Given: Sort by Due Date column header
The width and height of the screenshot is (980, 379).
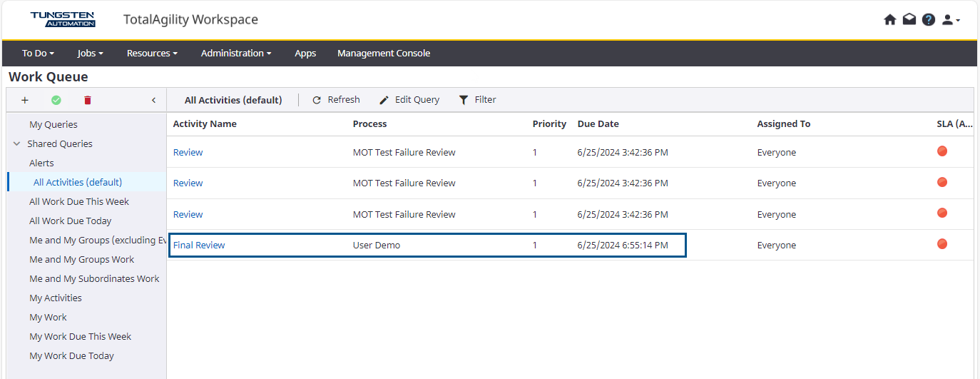Looking at the screenshot, I should click(x=598, y=123).
